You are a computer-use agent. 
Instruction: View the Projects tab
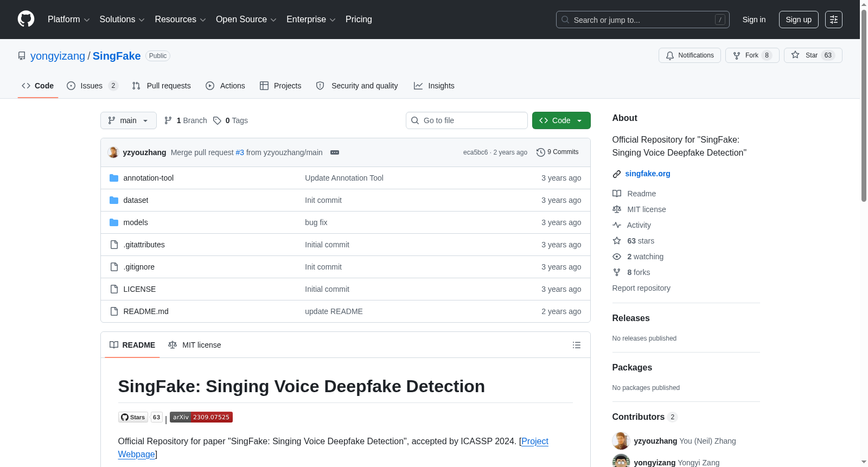click(x=280, y=86)
